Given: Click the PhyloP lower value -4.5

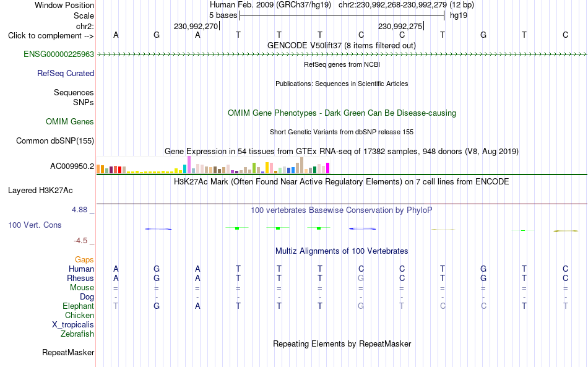Looking at the screenshot, I should pyautogui.click(x=80, y=241).
